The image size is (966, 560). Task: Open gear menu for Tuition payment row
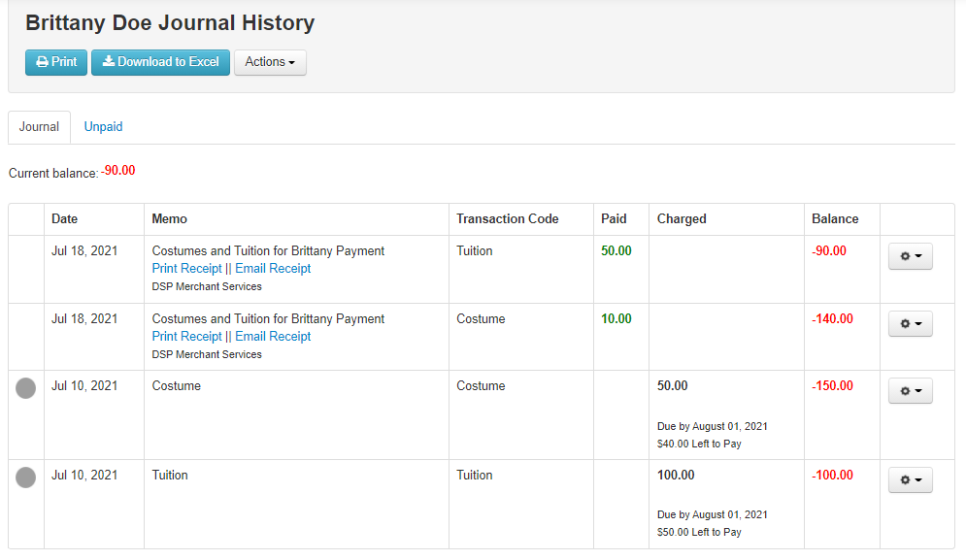(910, 256)
